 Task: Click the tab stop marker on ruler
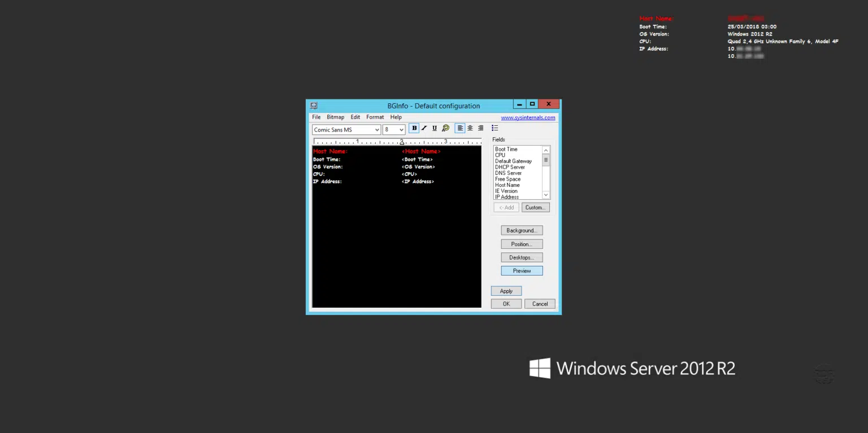(402, 142)
